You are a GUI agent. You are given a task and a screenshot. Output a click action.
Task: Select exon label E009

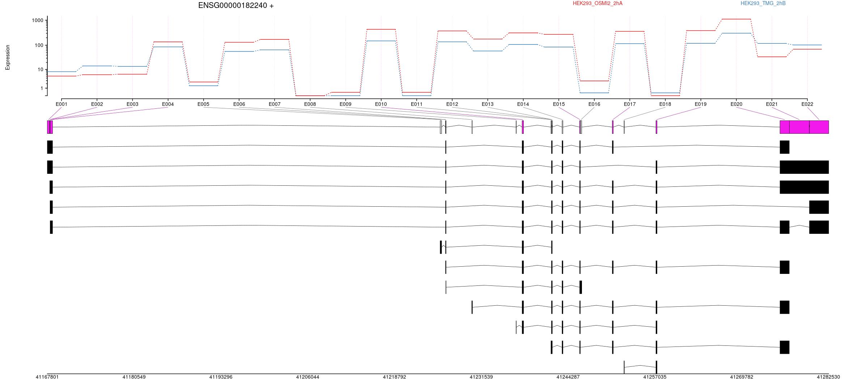coord(345,104)
